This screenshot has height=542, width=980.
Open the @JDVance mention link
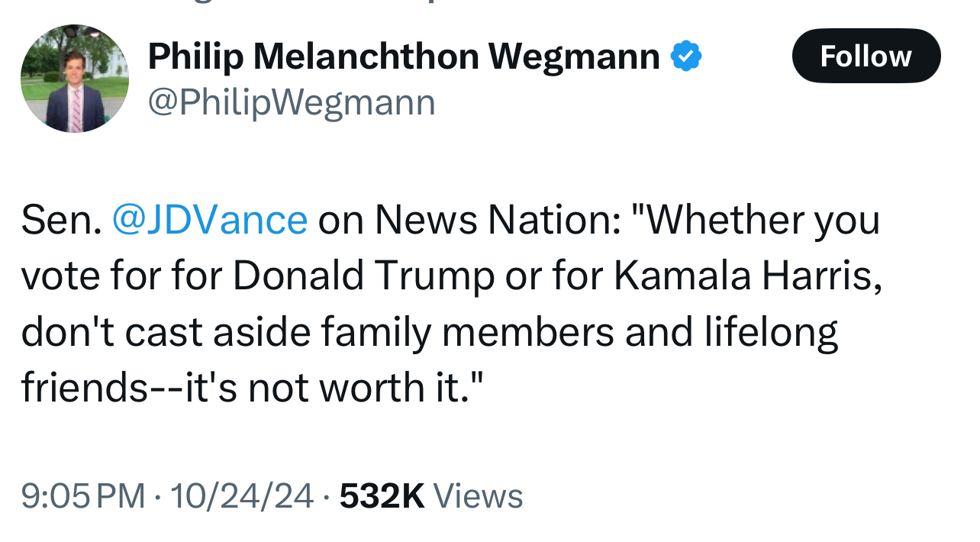[210, 220]
